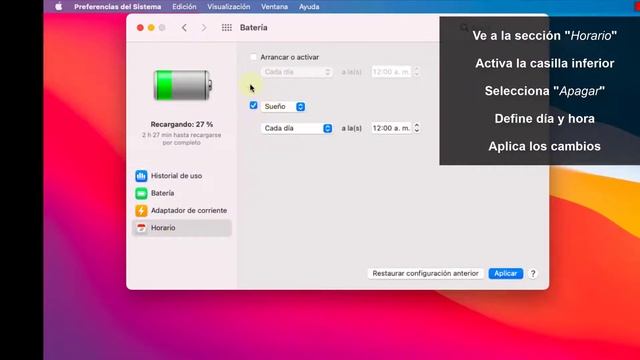The image size is (640, 360).
Task: Go back with the left chevron
Action: [184, 28]
